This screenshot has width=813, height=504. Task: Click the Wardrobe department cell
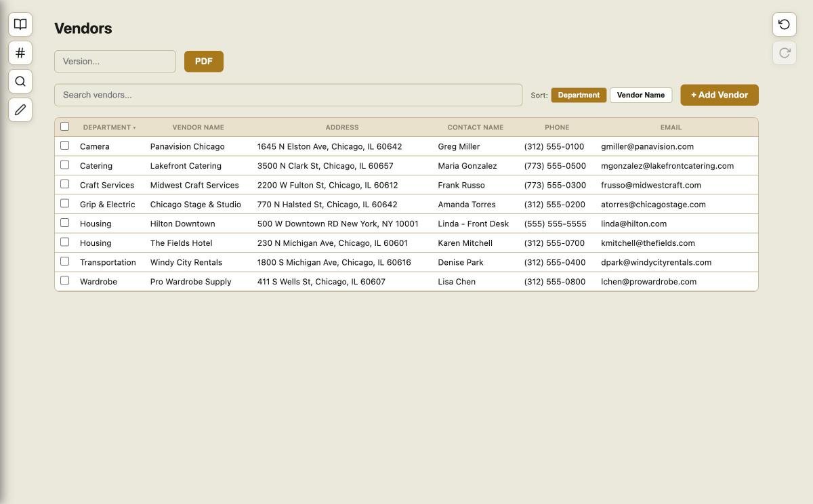(98, 282)
